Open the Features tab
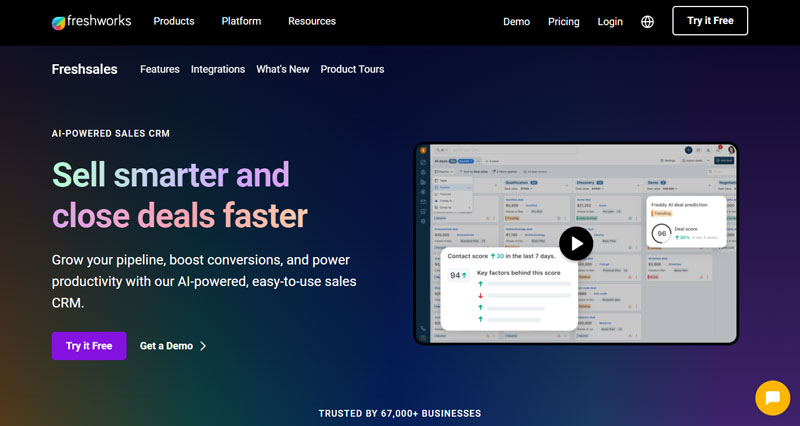 (160, 69)
